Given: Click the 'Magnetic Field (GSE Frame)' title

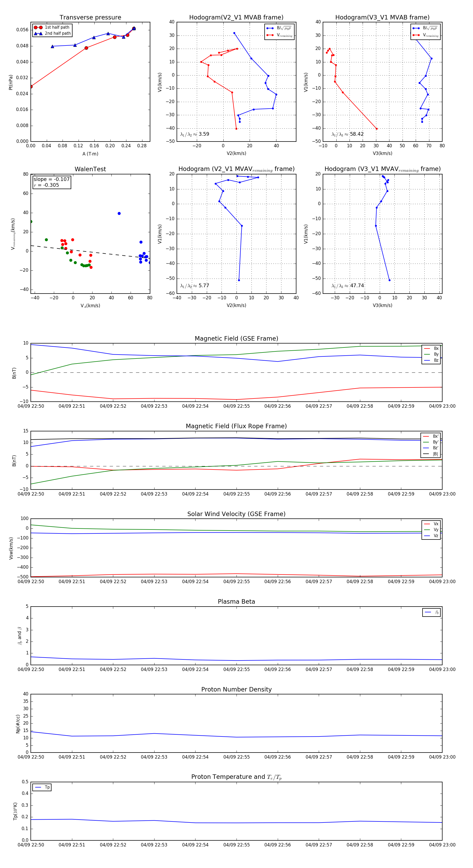Looking at the screenshot, I should pos(236,339).
